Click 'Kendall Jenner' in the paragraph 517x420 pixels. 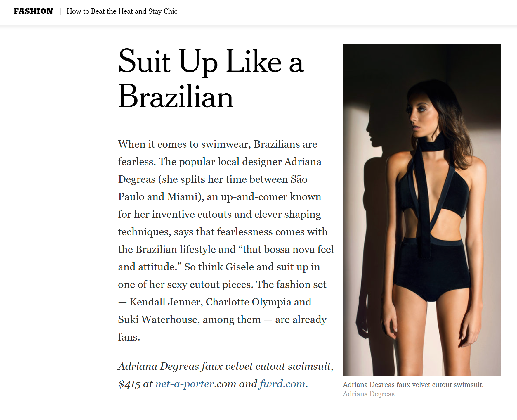point(166,302)
